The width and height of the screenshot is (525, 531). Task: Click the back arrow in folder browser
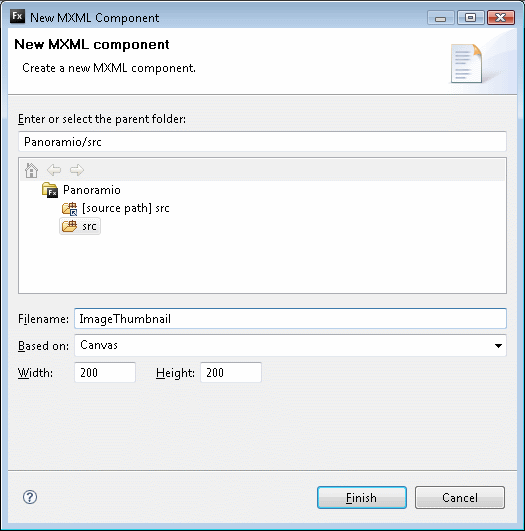(x=54, y=170)
